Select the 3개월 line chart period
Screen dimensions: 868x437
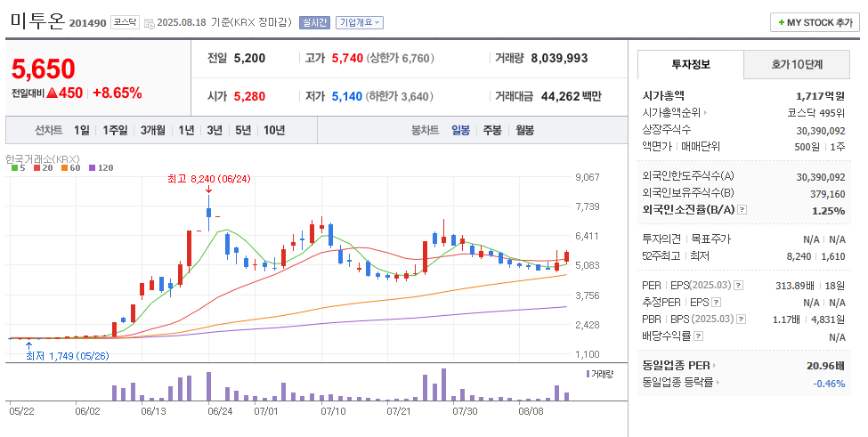click(152, 130)
